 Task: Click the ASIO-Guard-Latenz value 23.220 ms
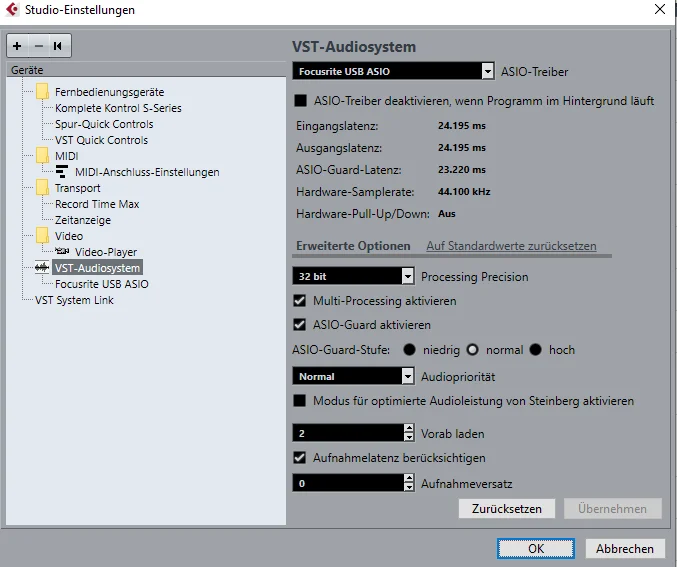click(x=462, y=169)
